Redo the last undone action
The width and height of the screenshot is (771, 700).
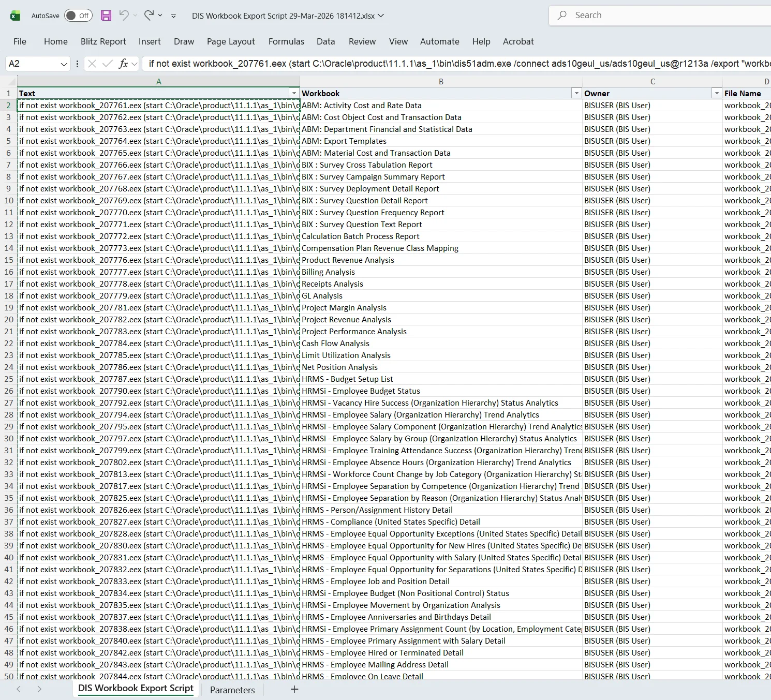pyautogui.click(x=149, y=16)
